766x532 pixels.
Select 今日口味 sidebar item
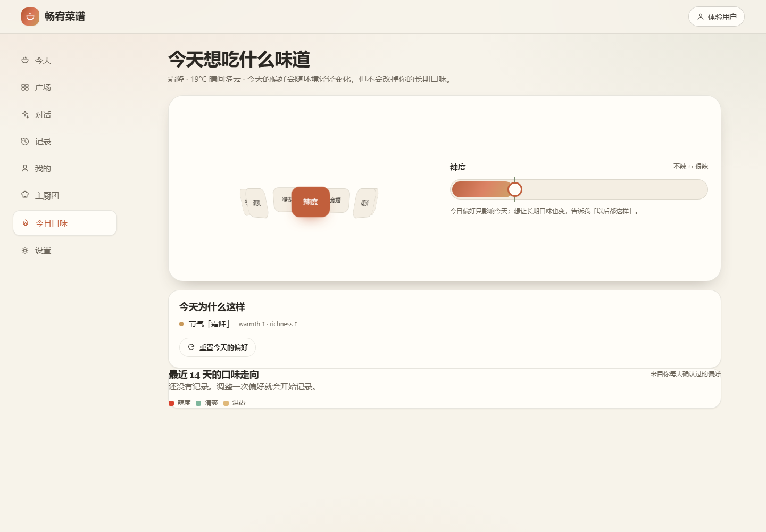pos(65,223)
